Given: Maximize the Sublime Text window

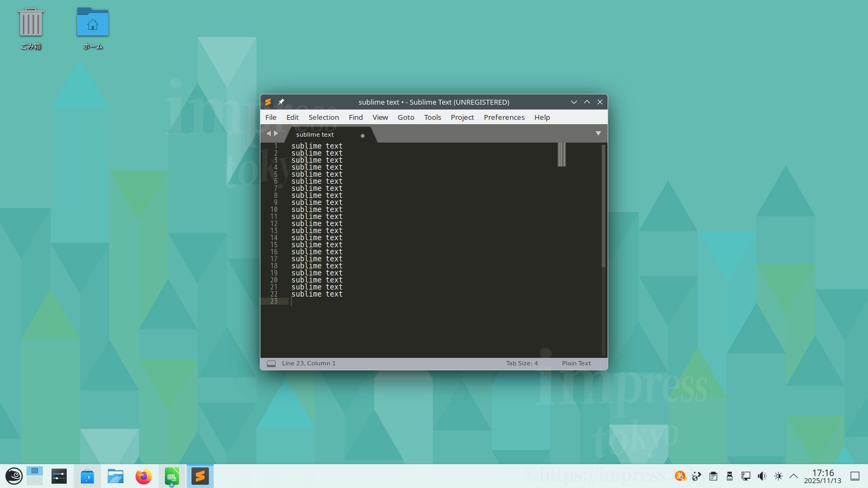Looking at the screenshot, I should [587, 102].
